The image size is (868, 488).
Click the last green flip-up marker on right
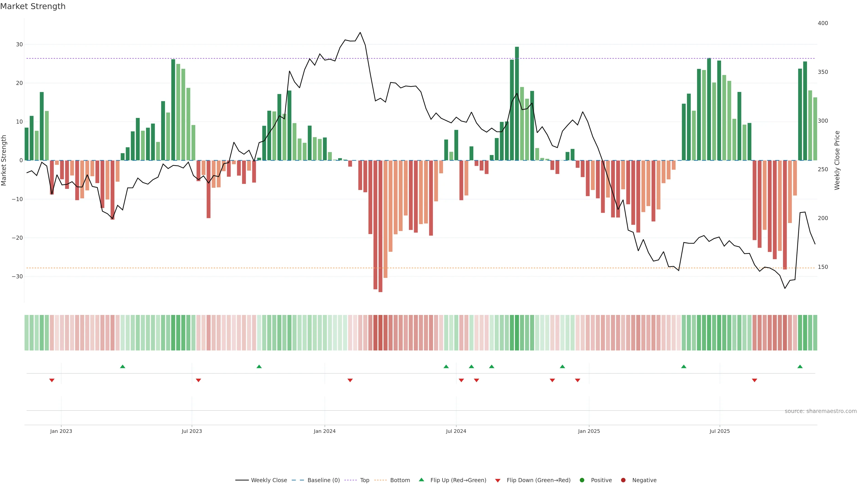pyautogui.click(x=800, y=366)
